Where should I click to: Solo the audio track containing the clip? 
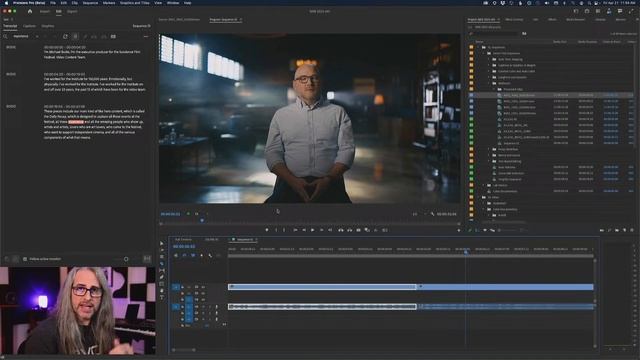coord(209,307)
